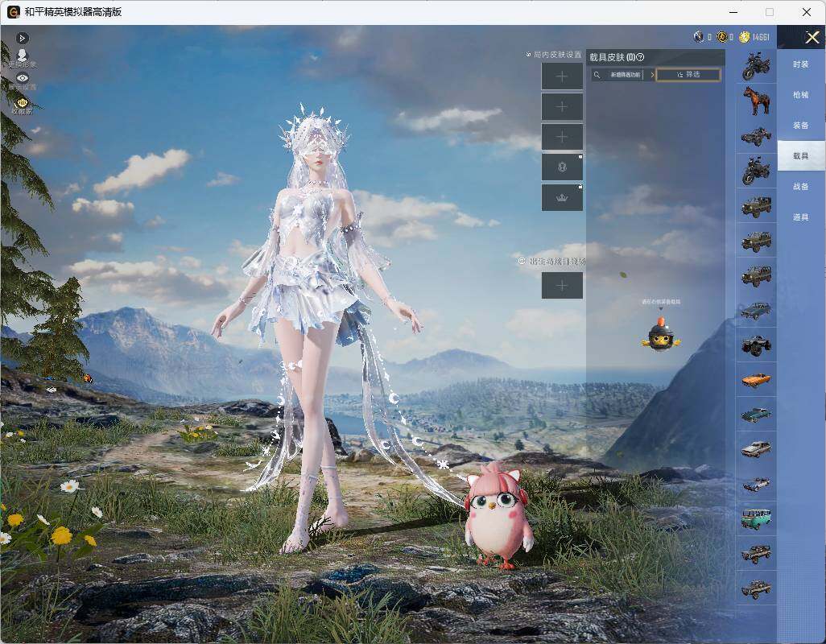The image size is (826, 644).
Task: Click the magnifier search icon
Action: click(597, 75)
